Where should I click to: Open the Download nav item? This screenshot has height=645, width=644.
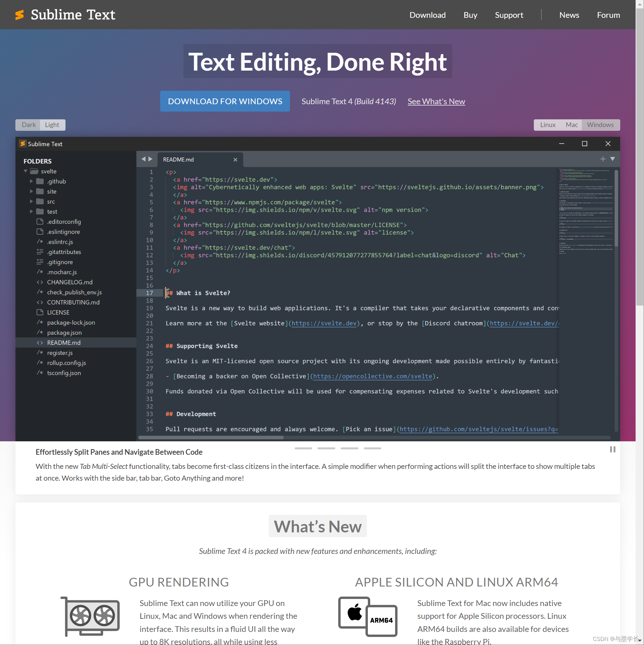point(427,15)
